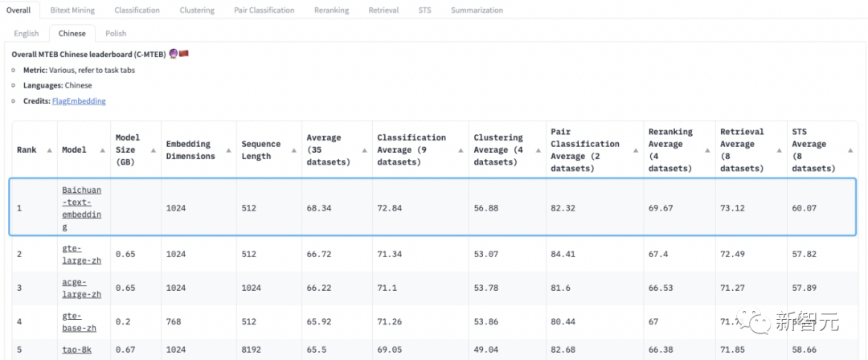Click Average (35 datasets) sort arrow

point(364,150)
